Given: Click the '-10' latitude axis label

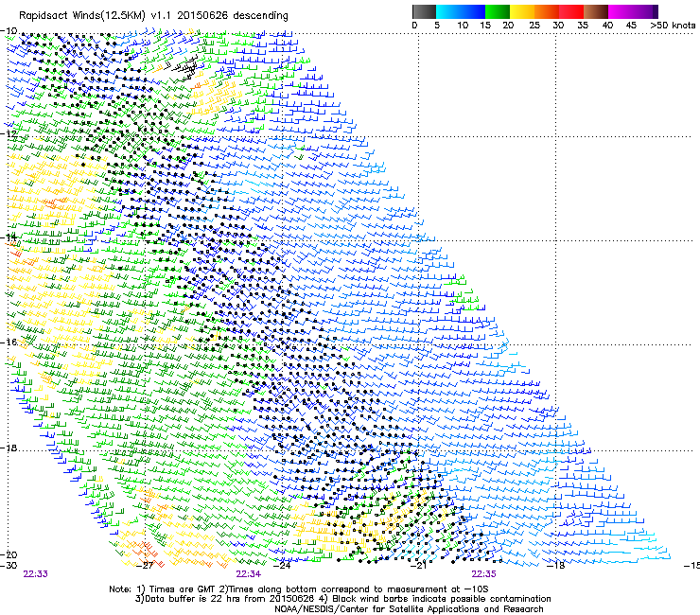Looking at the screenshot, I should tap(9, 30).
